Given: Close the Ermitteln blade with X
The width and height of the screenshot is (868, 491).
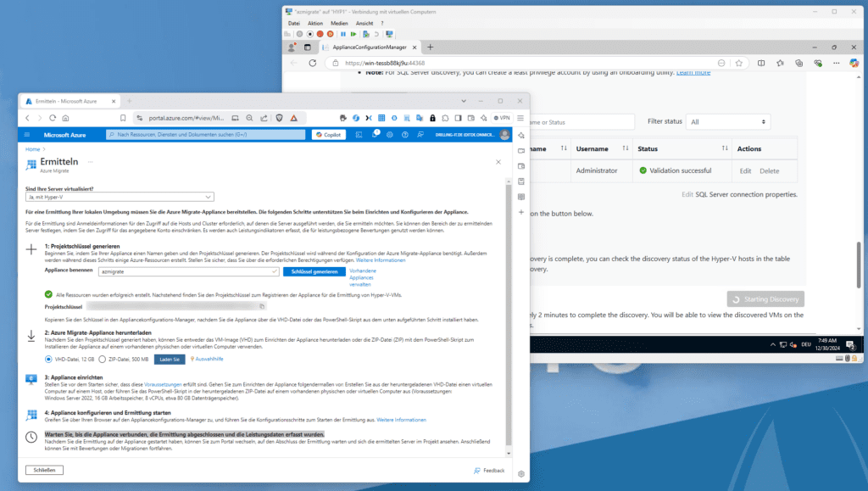Looking at the screenshot, I should coord(498,162).
